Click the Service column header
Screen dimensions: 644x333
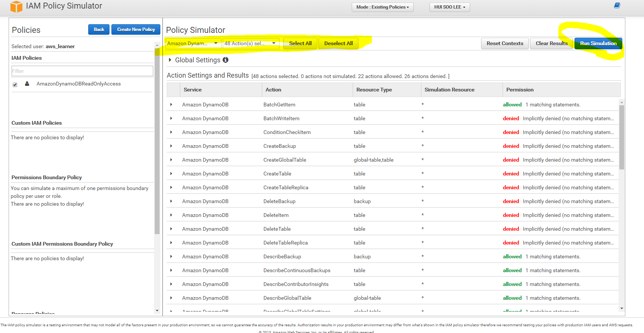click(x=221, y=90)
